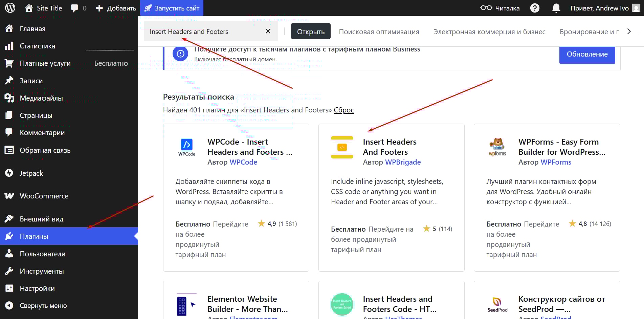Click the WPForms bear logo
This screenshot has height=319, width=644.
(497, 147)
